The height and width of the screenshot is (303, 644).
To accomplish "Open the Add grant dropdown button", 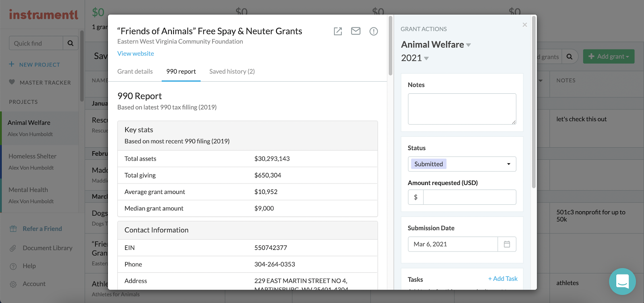I will 609,56.
